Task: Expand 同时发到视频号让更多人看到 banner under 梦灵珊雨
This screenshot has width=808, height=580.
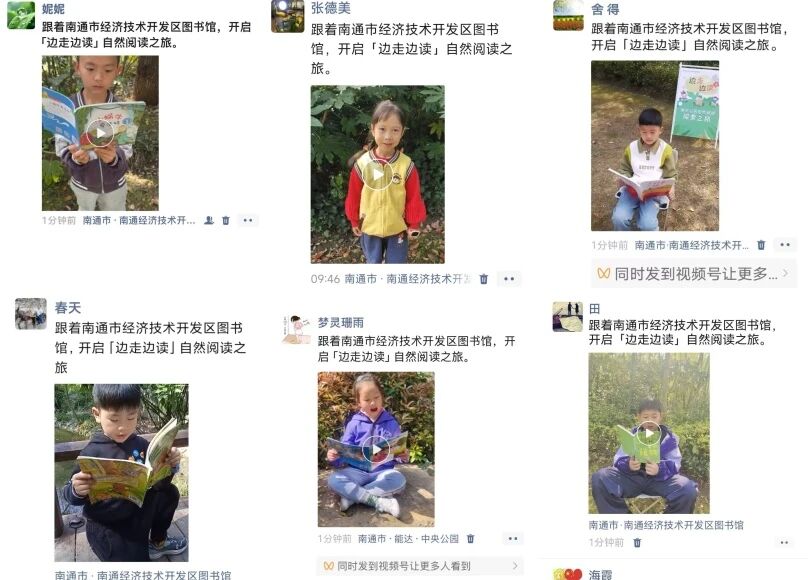Action: coord(420,566)
